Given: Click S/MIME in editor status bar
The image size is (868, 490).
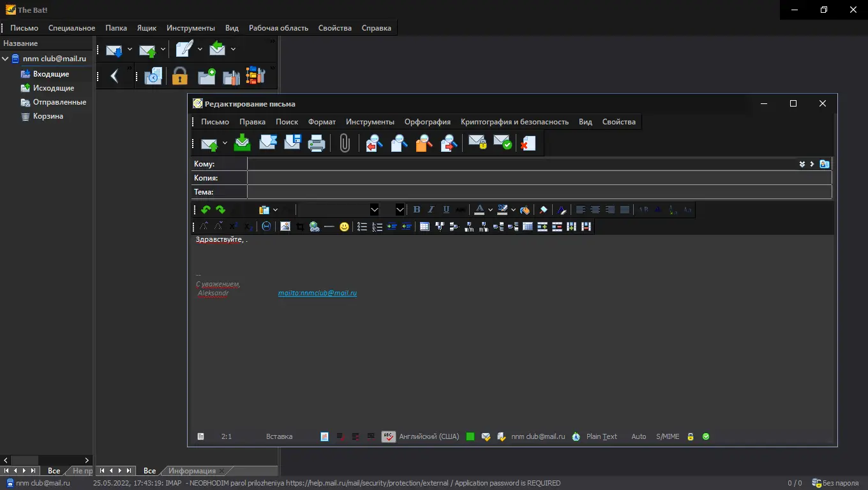Looking at the screenshot, I should pyautogui.click(x=668, y=436).
